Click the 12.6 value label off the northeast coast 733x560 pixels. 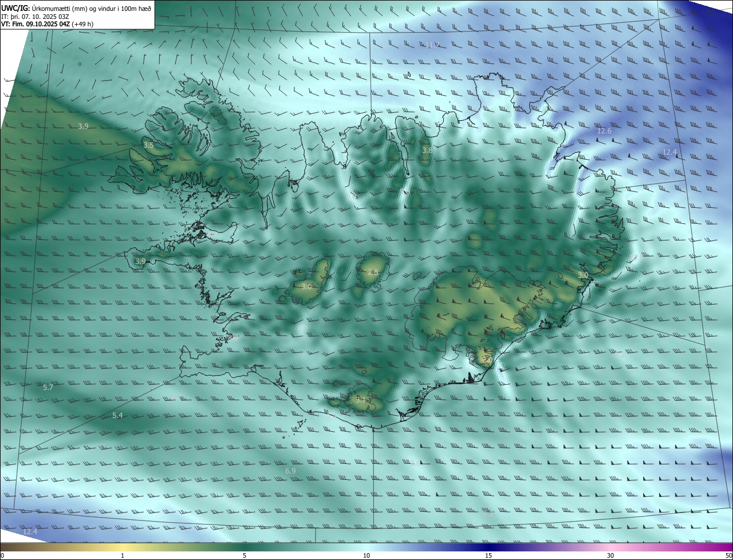604,131
